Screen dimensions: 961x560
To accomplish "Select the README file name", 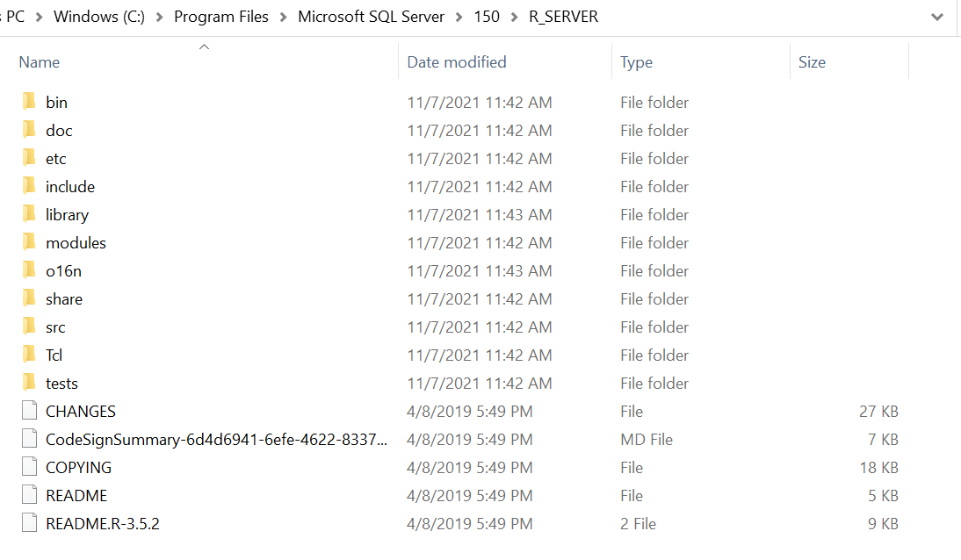I will [x=76, y=496].
